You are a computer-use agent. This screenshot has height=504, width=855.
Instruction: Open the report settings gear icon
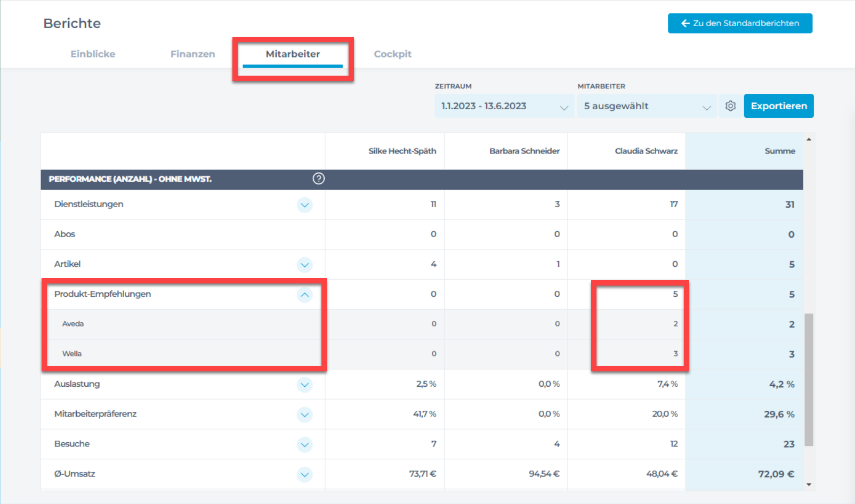click(x=730, y=106)
